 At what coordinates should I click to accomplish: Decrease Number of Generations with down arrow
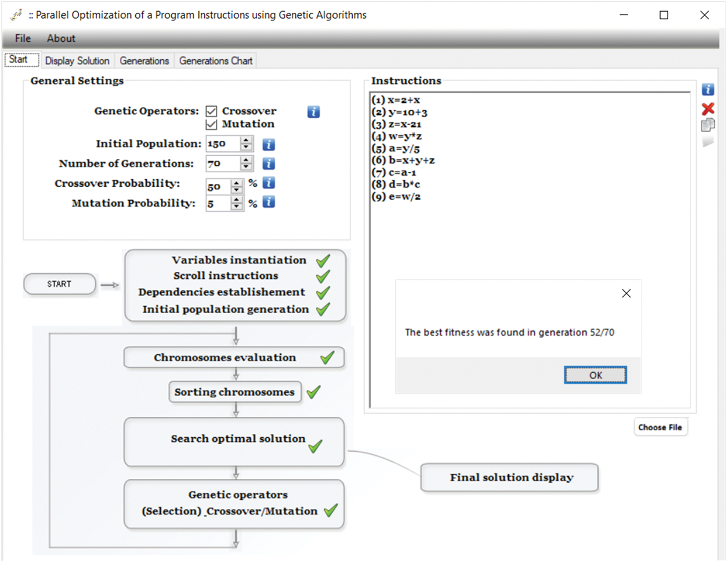[x=247, y=168]
